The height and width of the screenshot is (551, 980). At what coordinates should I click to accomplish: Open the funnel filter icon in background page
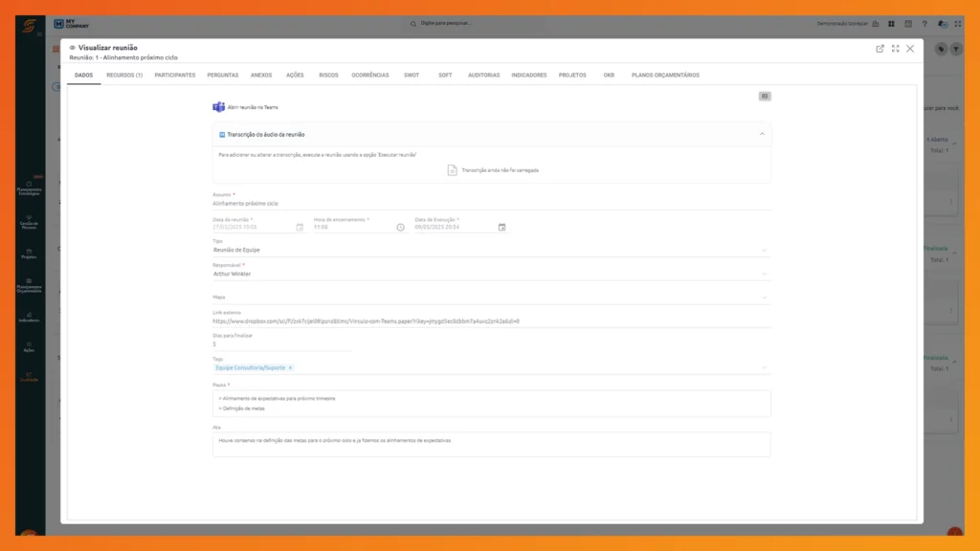(x=956, y=49)
